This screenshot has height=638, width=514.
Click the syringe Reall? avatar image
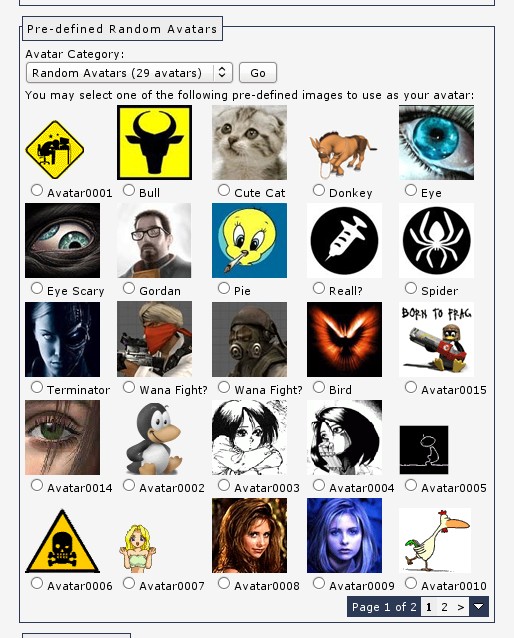click(x=344, y=240)
